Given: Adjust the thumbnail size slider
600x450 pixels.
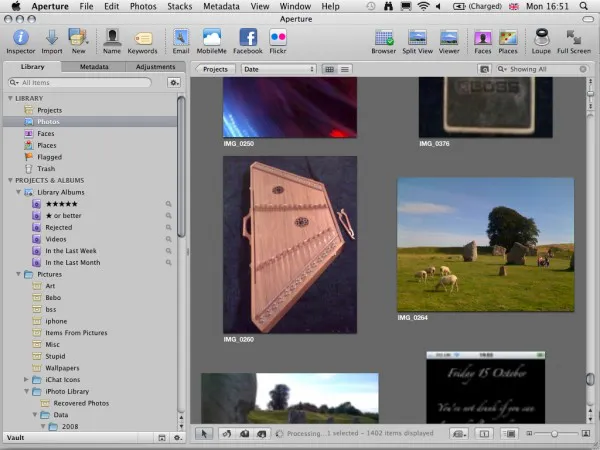Looking at the screenshot, I should (x=555, y=434).
